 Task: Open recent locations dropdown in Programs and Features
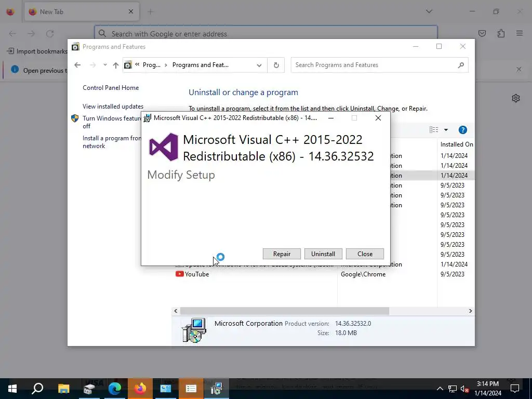tap(105, 65)
